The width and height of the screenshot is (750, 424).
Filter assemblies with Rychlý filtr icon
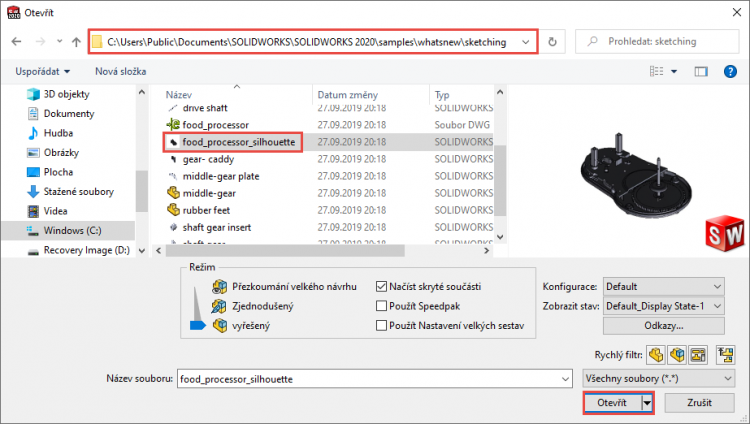677,355
